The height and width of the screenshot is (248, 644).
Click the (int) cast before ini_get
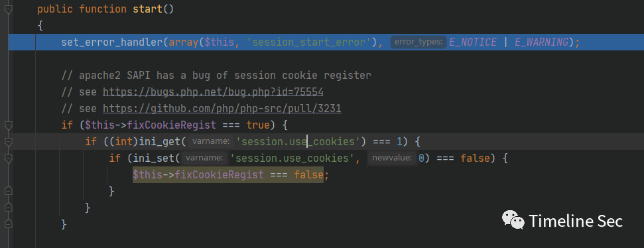[x=124, y=142]
